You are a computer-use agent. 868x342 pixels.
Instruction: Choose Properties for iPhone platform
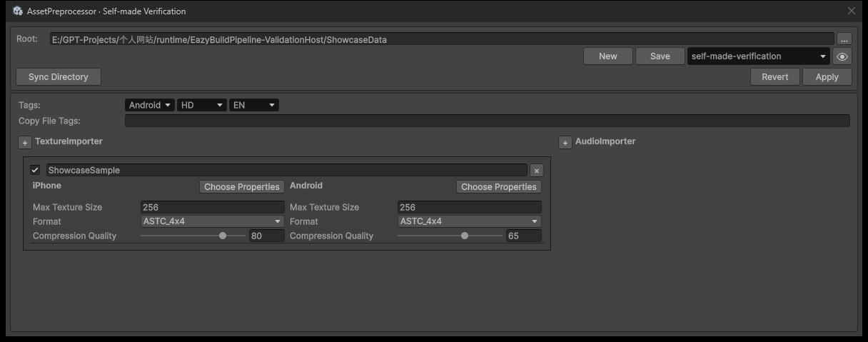tap(242, 187)
